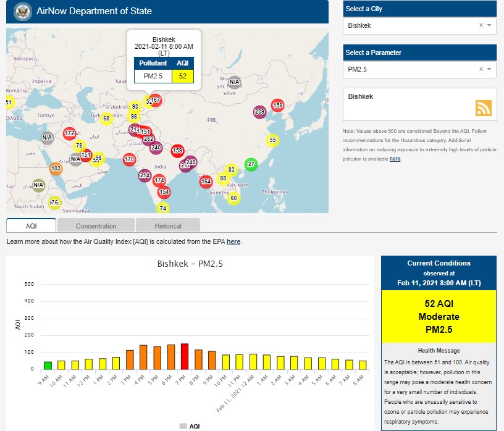Click the red 7 PM bar in chart
This screenshot has width=504, height=431.
pos(184,356)
